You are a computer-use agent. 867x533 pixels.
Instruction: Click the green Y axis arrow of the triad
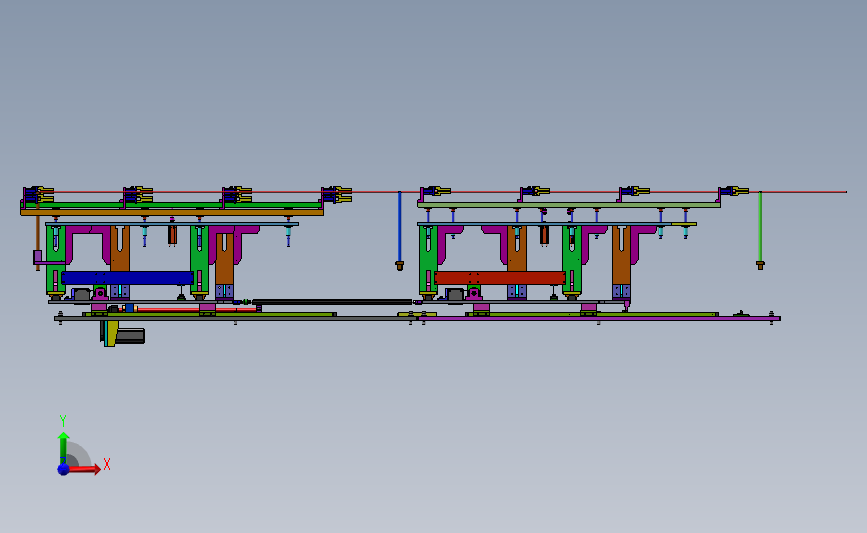pyautogui.click(x=64, y=448)
